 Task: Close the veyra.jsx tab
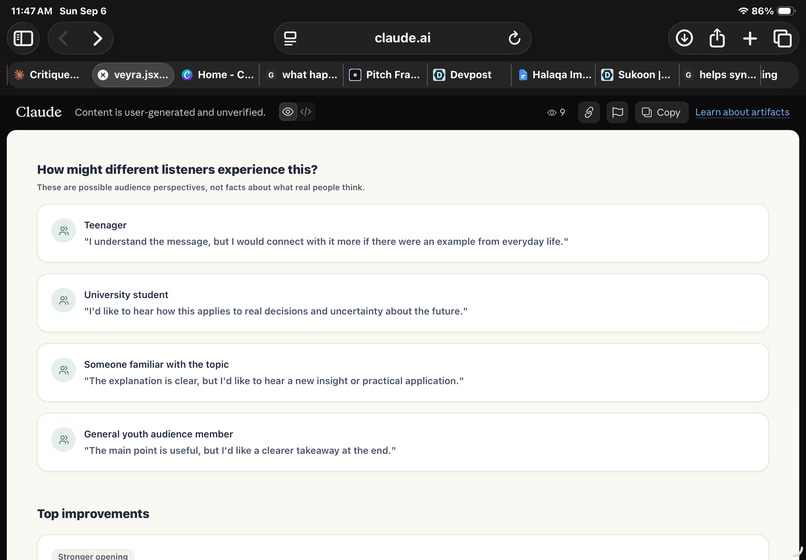click(x=103, y=75)
